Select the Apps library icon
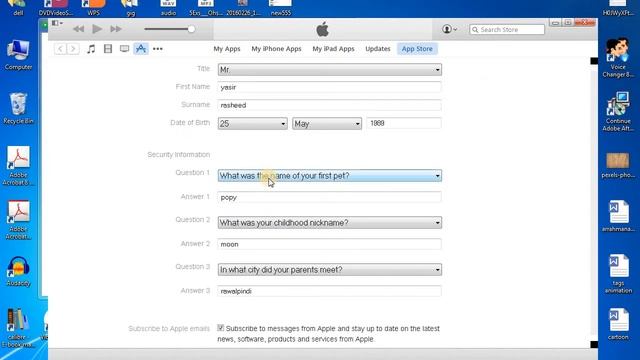 pos(141,49)
